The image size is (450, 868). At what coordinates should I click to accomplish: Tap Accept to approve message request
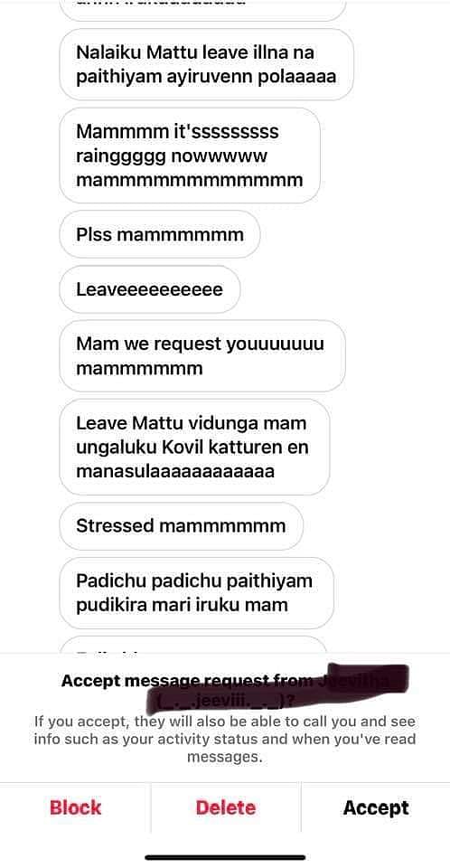click(376, 807)
